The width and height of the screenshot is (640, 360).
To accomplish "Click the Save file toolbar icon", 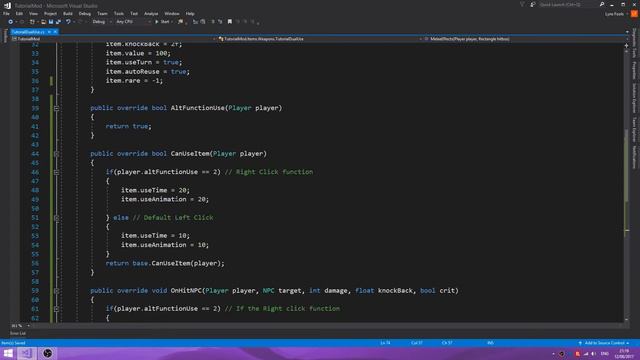I will 51,22.
